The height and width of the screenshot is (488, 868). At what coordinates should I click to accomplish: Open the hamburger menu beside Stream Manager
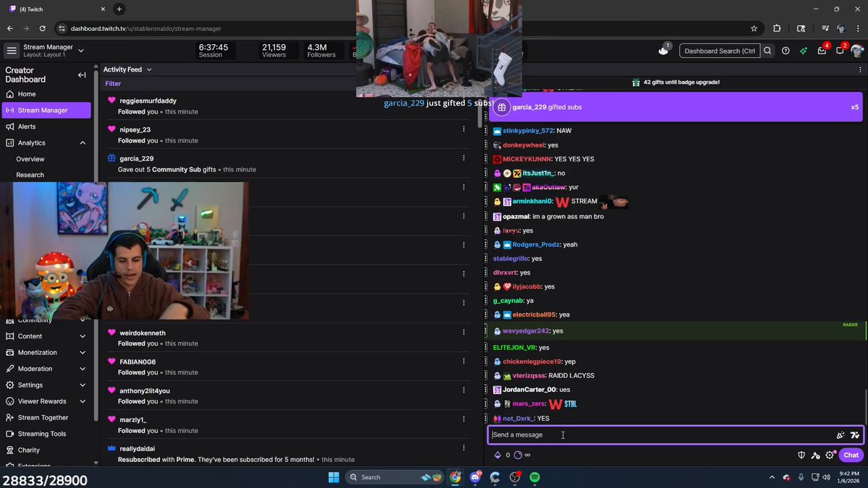point(11,51)
